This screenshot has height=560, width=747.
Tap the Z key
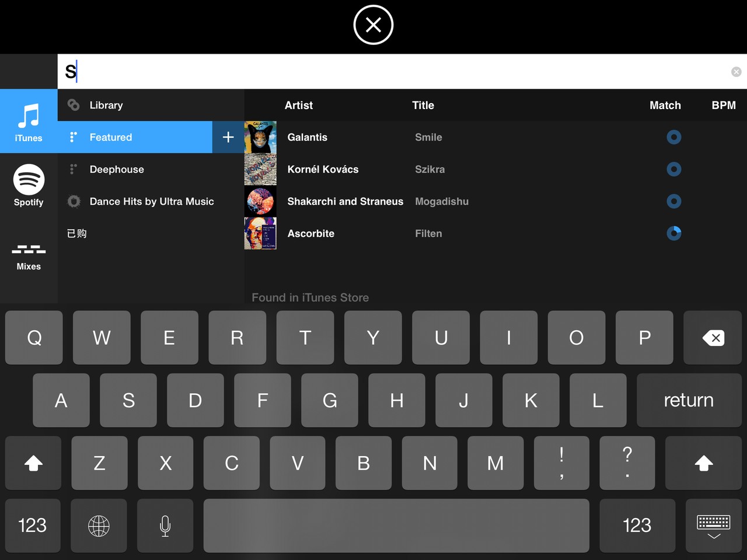tap(99, 463)
